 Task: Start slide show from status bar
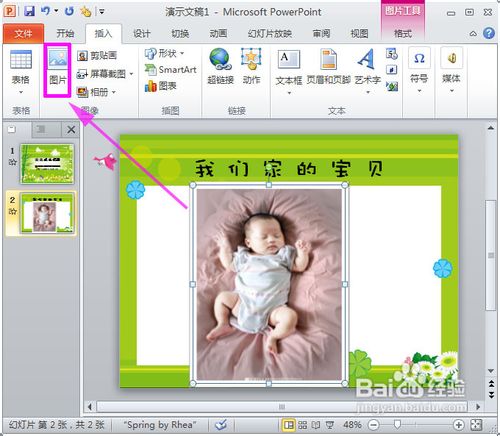pyautogui.click(x=330, y=425)
